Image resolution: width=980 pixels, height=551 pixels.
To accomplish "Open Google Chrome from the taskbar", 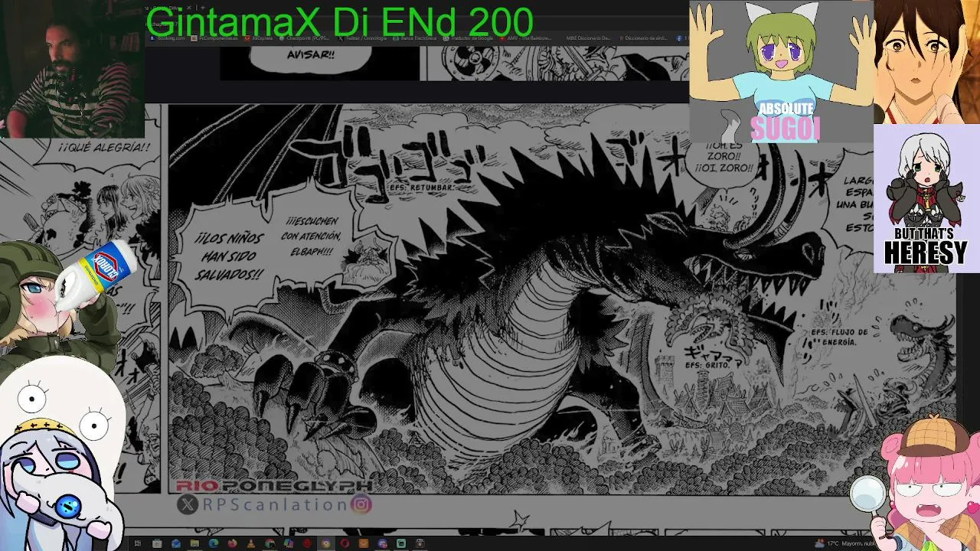I will coord(270,543).
